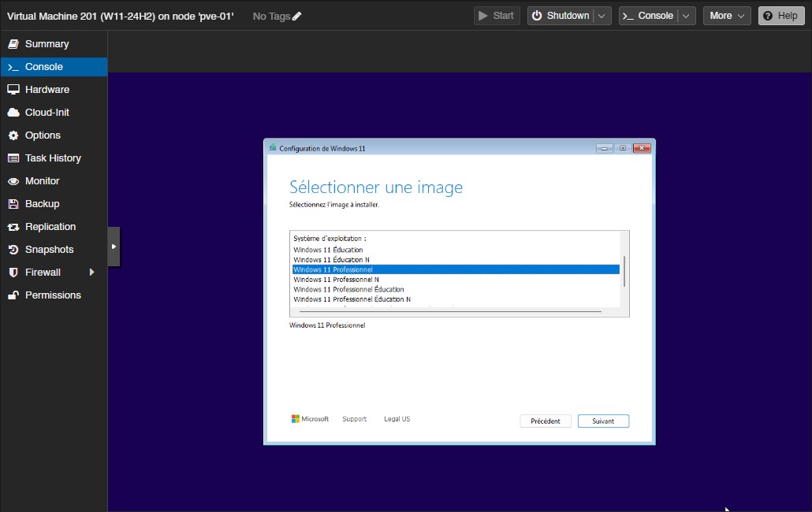Open the Shutdown dropdown arrow
Image resolution: width=812 pixels, height=512 pixels.
[602, 15]
